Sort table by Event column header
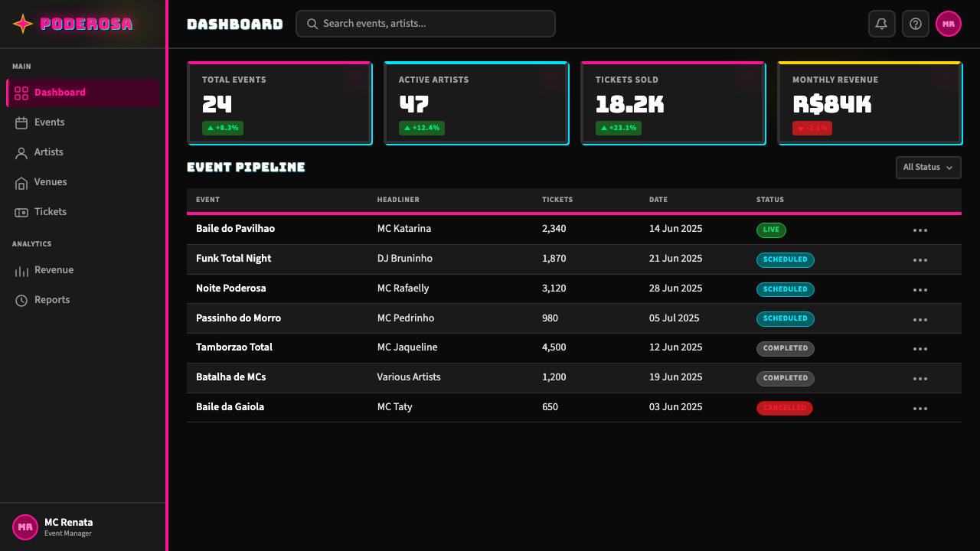Screen dimensions: 980x551 pos(207,200)
